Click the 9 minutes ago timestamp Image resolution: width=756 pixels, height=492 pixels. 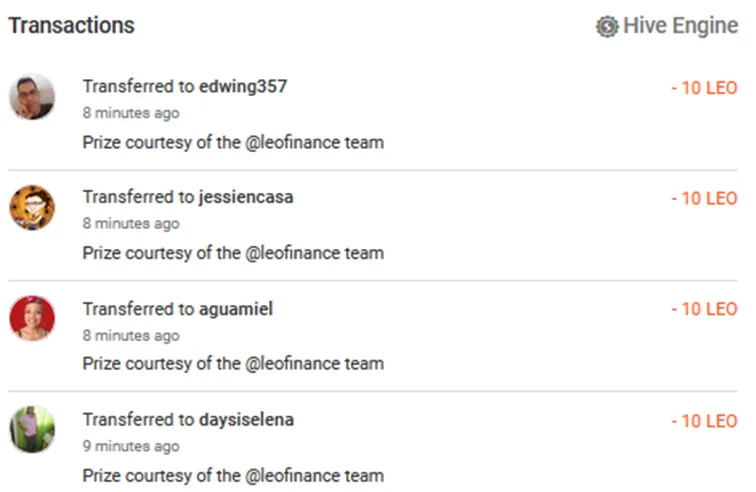pos(131,446)
